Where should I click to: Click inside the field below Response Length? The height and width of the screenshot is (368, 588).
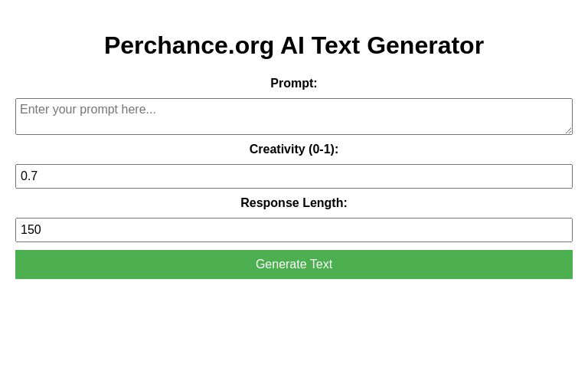(x=294, y=230)
